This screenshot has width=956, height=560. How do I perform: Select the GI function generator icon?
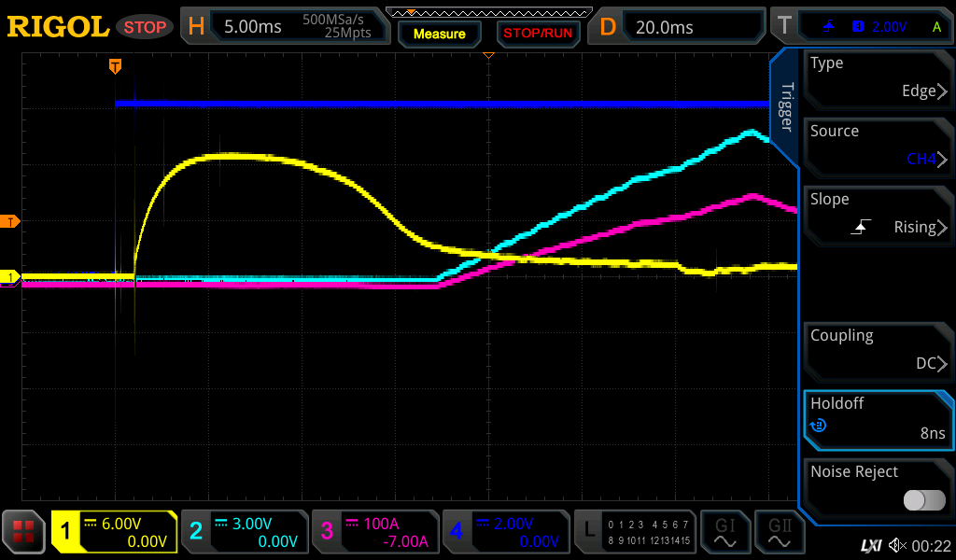coord(725,532)
